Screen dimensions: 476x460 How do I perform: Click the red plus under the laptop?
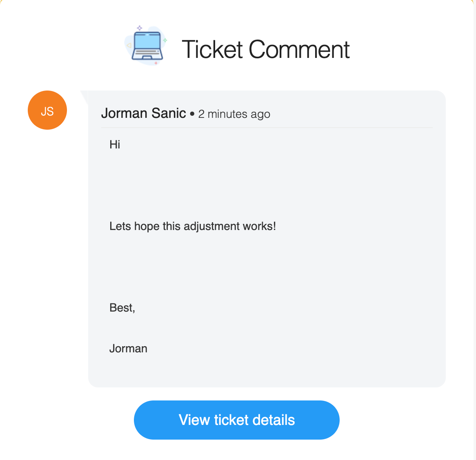tap(156, 63)
